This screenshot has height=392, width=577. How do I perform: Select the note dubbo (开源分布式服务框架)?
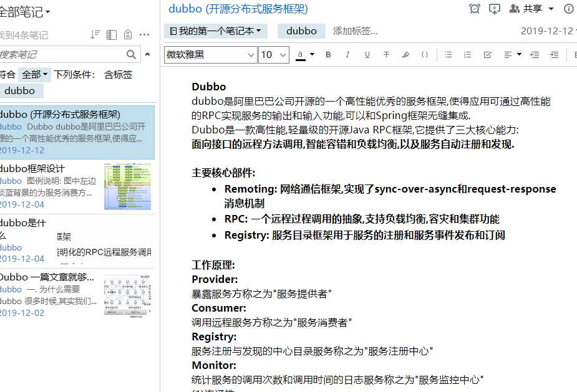77,132
